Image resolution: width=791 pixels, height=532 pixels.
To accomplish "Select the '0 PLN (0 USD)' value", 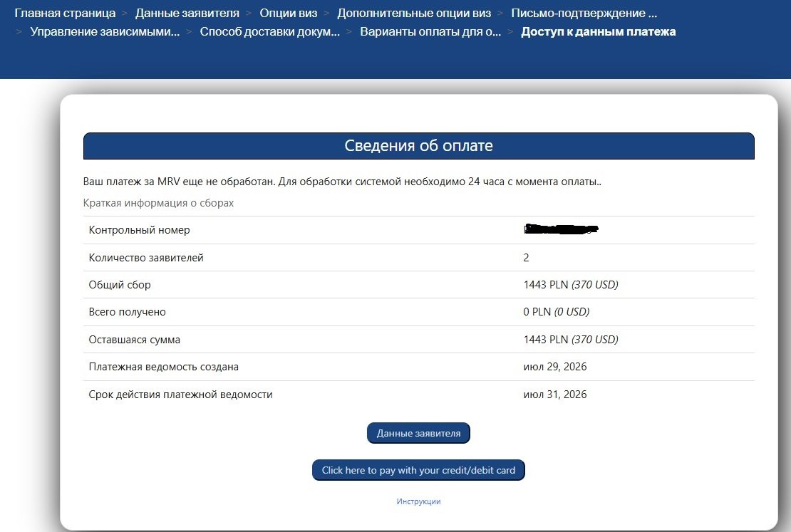I will click(556, 312).
